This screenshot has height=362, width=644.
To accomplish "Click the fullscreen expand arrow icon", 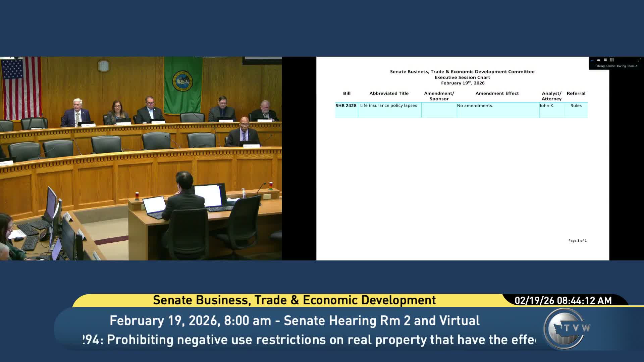I will [639, 59].
